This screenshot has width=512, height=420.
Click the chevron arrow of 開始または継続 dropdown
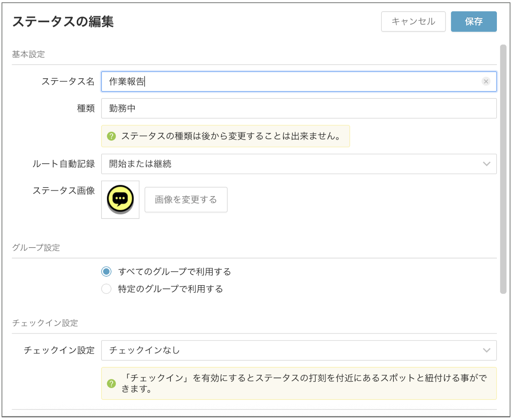click(x=486, y=164)
